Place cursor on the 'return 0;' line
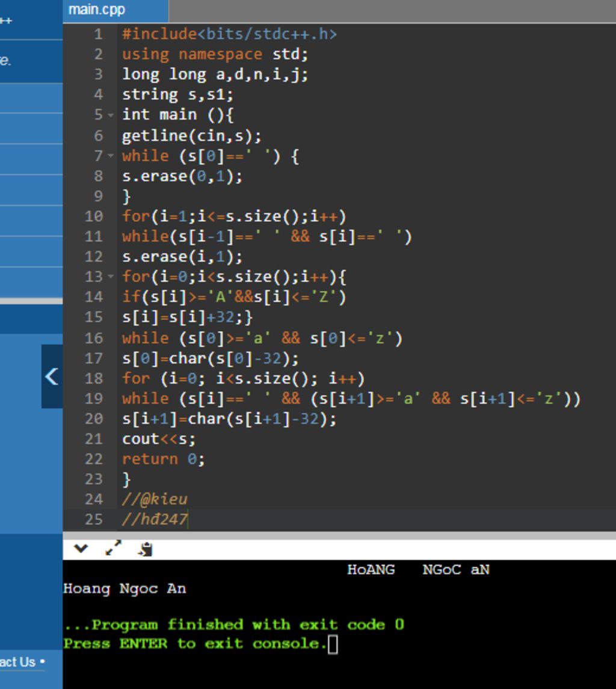This screenshot has height=689, width=616. (x=164, y=459)
